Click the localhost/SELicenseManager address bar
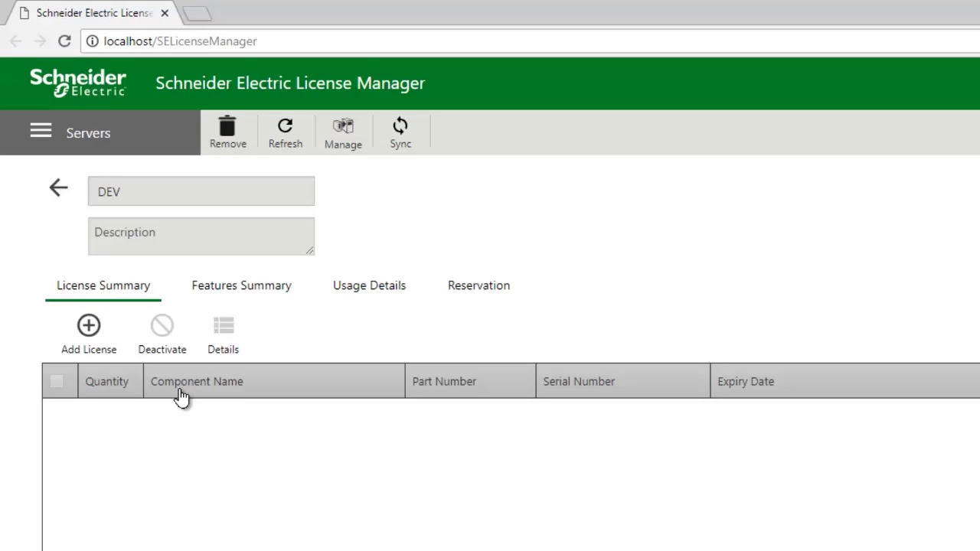Viewport: 980px width, 551px height. pos(528,41)
